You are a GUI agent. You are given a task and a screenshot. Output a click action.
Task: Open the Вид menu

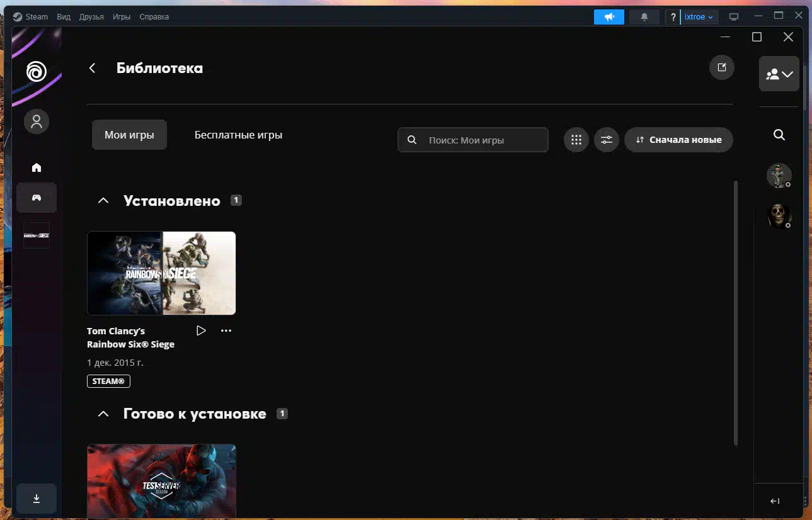[64, 17]
